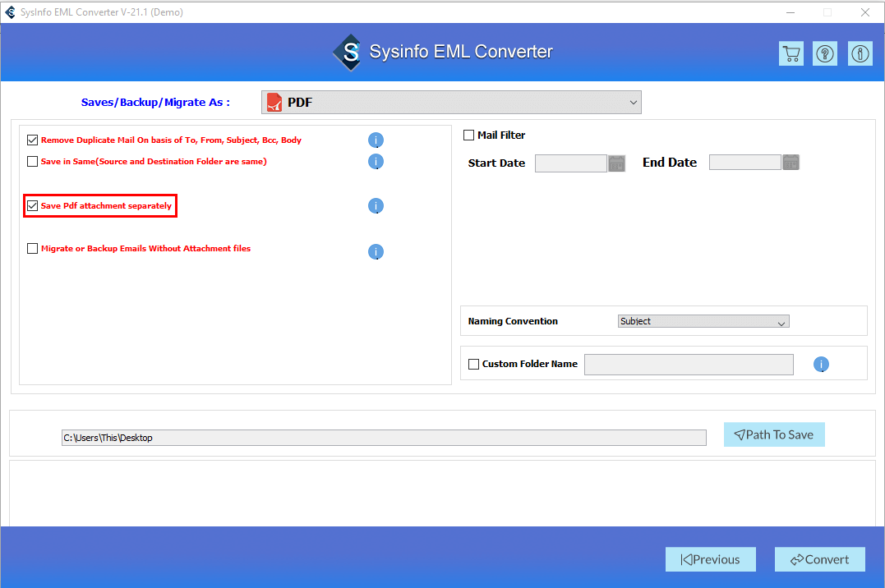Click the destination path field C:\Users\This\Desktop
This screenshot has height=588, width=885.
pyautogui.click(x=384, y=438)
